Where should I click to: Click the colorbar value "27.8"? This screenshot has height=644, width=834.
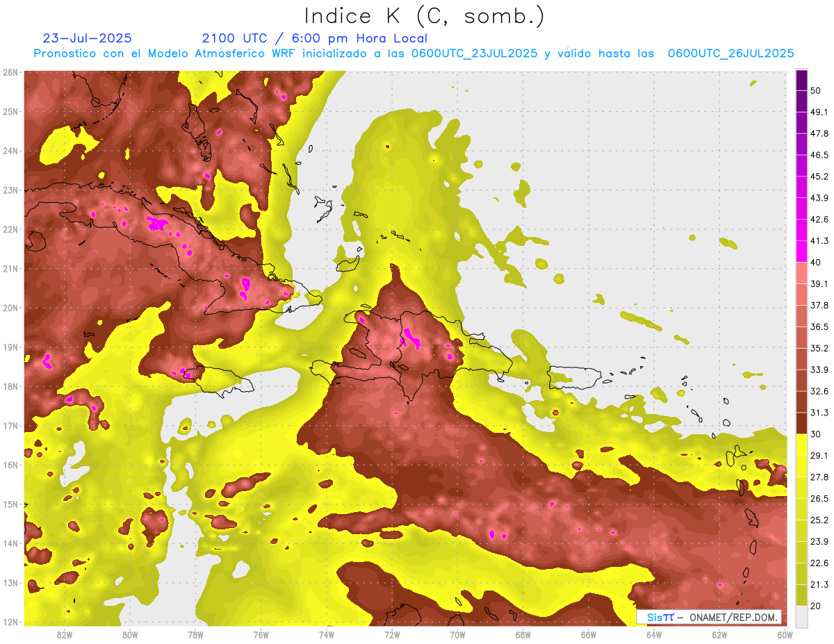(819, 477)
